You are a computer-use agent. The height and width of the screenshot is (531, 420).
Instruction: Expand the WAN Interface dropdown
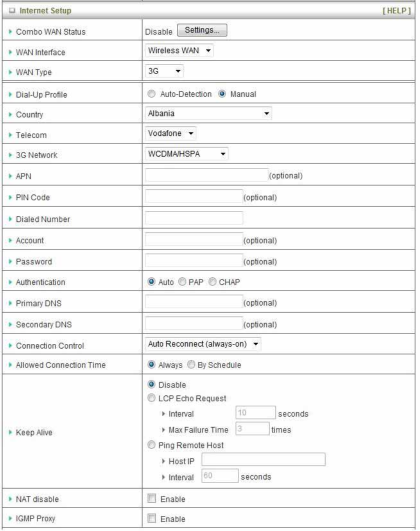[179, 50]
